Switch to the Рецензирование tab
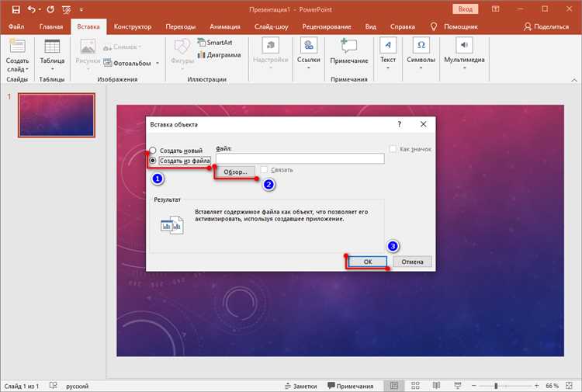Viewport: 582px width, 392px height. 327,26
